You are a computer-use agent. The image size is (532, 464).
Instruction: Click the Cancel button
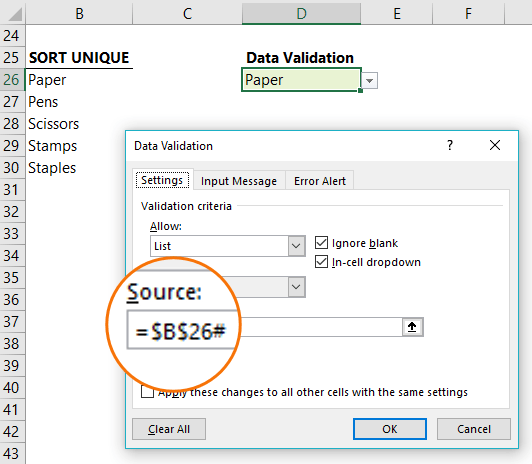pyautogui.click(x=474, y=429)
